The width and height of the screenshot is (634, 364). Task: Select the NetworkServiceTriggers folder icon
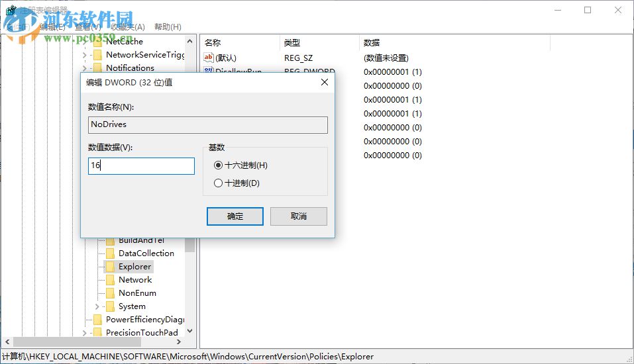click(97, 55)
